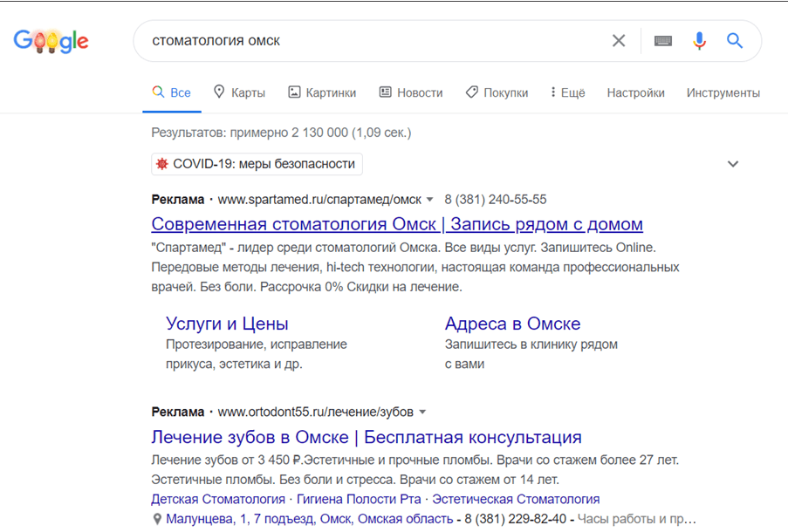Open Современная стоматология Омск ad link

tap(397, 224)
